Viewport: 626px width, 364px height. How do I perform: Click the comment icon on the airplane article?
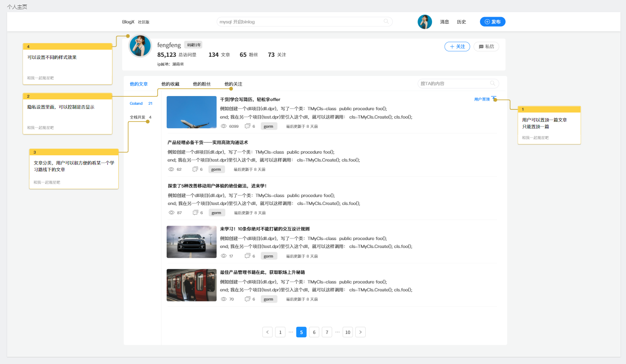247,126
